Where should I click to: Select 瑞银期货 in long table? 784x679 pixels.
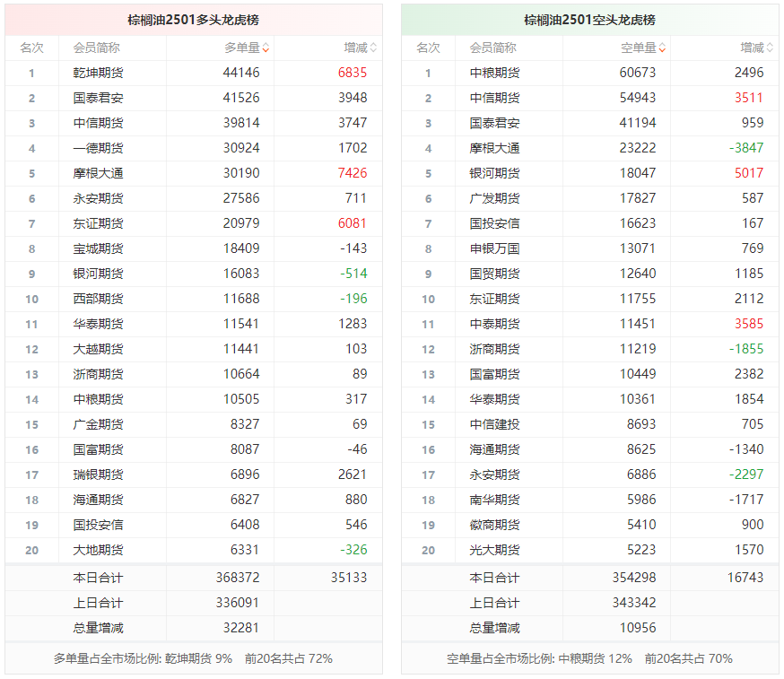pos(98,475)
